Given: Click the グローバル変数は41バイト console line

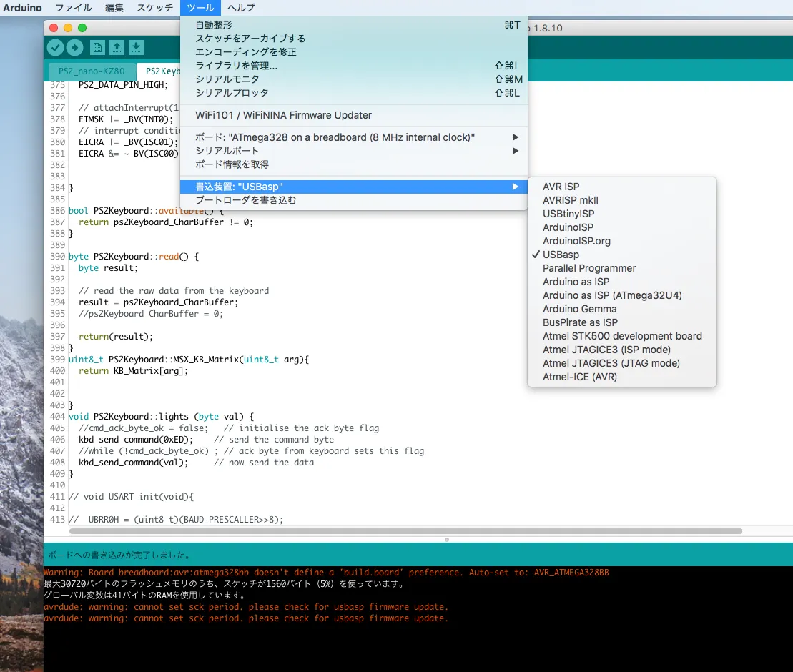Looking at the screenshot, I should 145,596.
